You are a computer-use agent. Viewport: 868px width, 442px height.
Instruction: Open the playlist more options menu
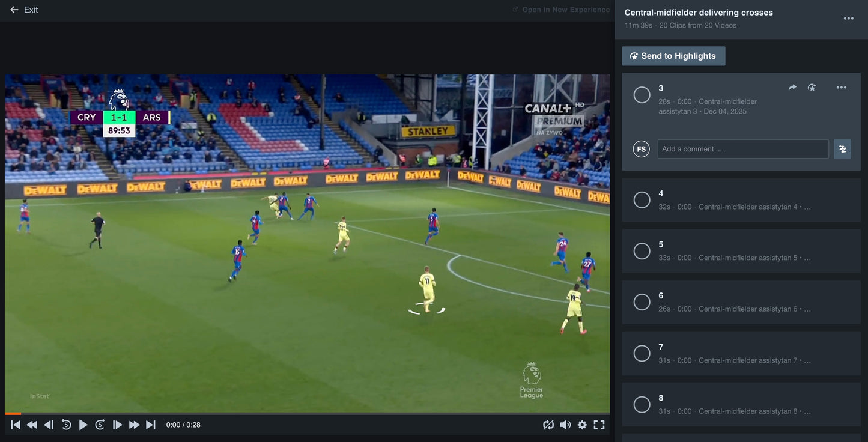click(x=848, y=19)
